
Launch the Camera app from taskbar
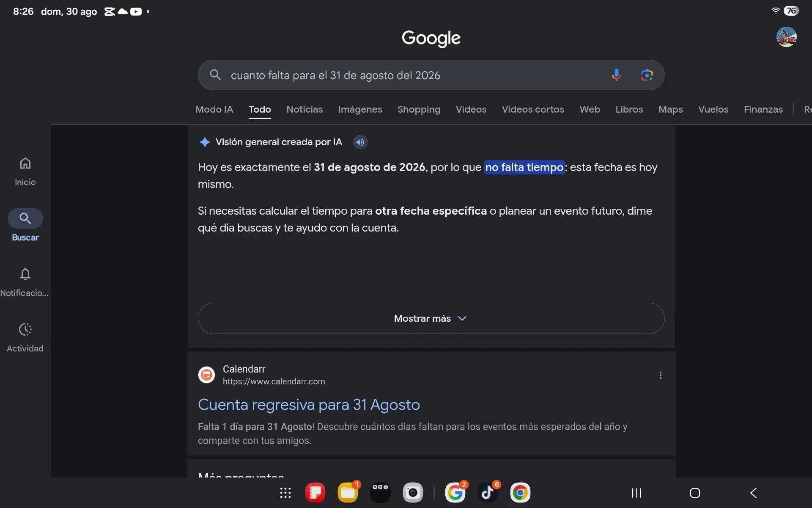(x=413, y=493)
